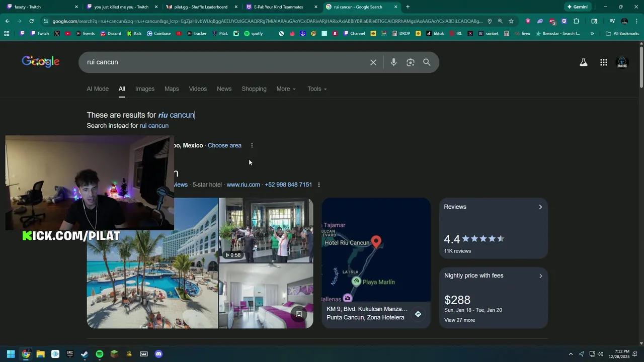Open the tiktok bookmark
This screenshot has height=362, width=644.
pos(435,34)
